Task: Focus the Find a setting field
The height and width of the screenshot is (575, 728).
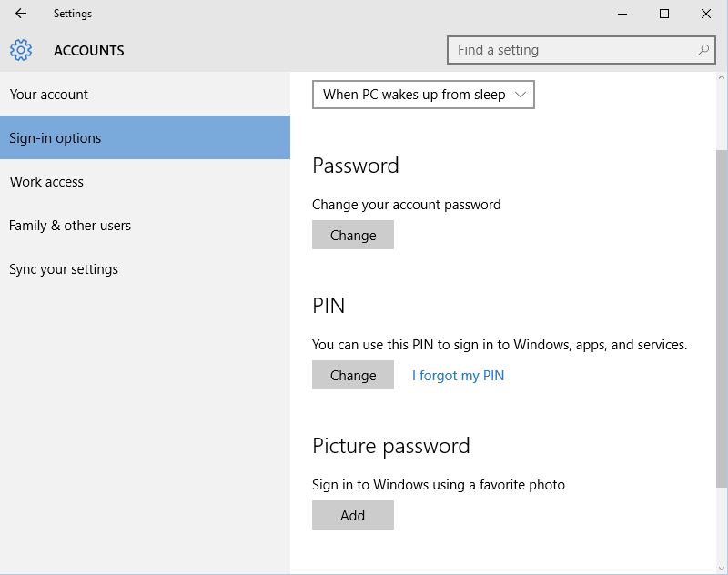Action: coord(573,50)
